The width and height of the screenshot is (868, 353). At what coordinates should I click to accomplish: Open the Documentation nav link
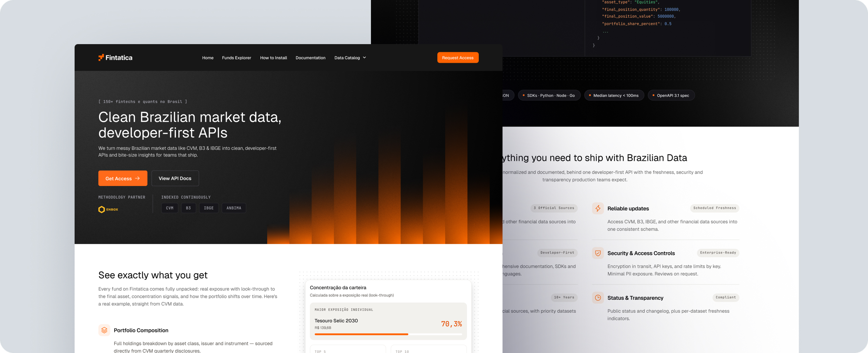[311, 58]
